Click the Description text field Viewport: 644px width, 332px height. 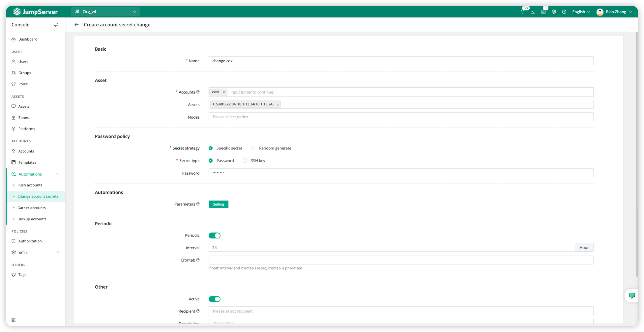(401, 321)
